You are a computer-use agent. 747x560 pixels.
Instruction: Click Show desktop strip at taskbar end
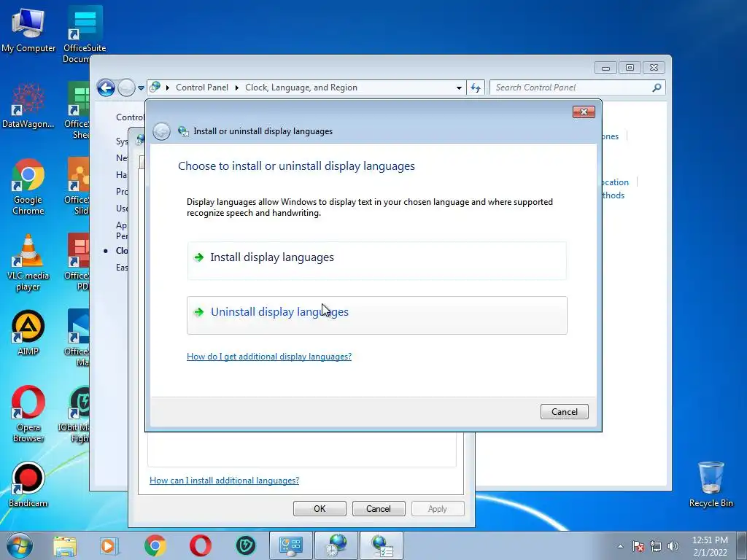[742, 545]
